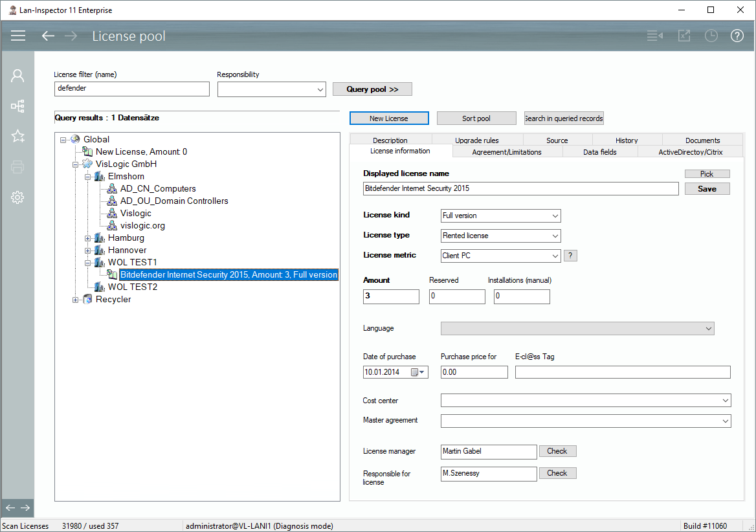Collapse the Elmshorn tree node

coord(88,177)
